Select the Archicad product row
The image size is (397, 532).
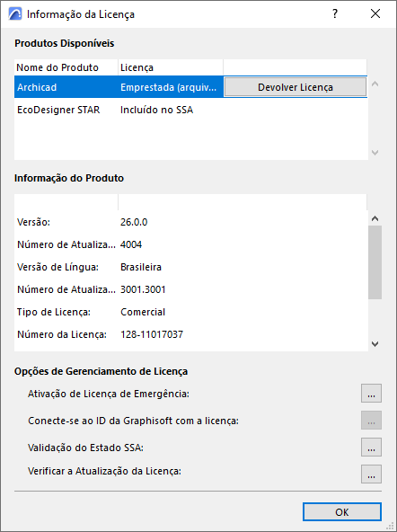tap(190, 87)
